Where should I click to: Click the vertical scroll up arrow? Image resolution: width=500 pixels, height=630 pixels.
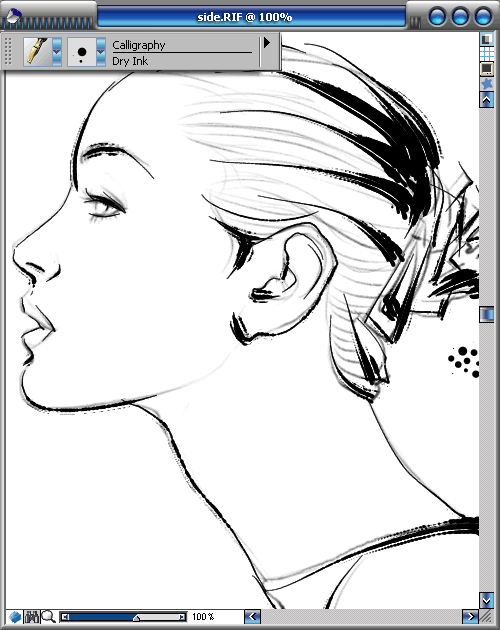click(x=487, y=100)
